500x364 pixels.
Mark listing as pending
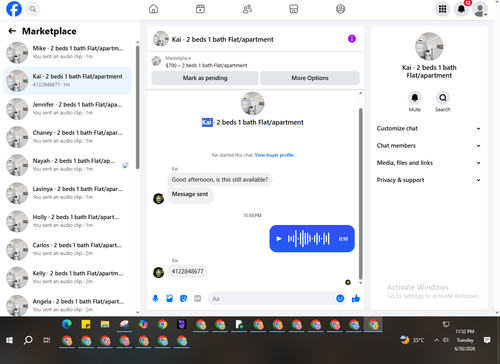(x=205, y=78)
